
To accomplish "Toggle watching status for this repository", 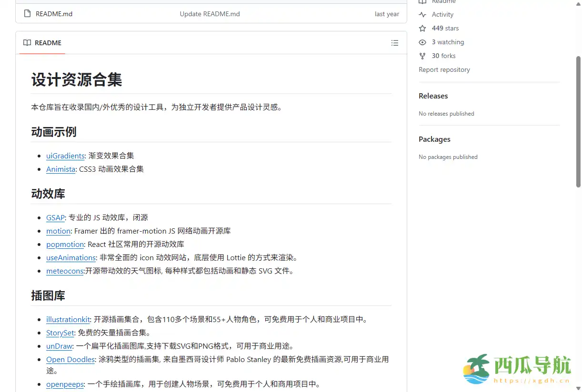I will pos(448,42).
